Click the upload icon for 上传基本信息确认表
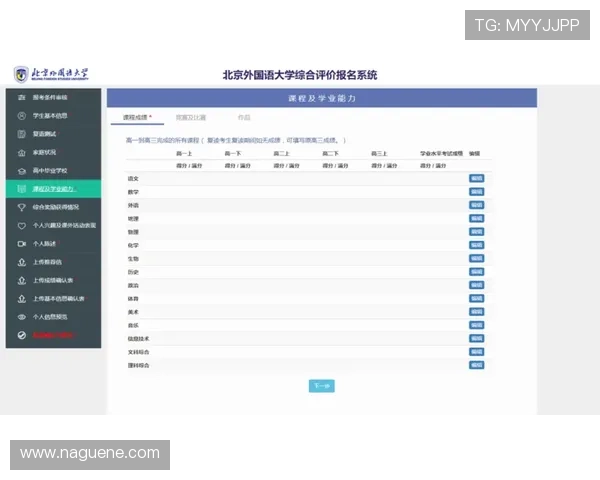Viewport: 600px width, 480px height. (x=21, y=299)
